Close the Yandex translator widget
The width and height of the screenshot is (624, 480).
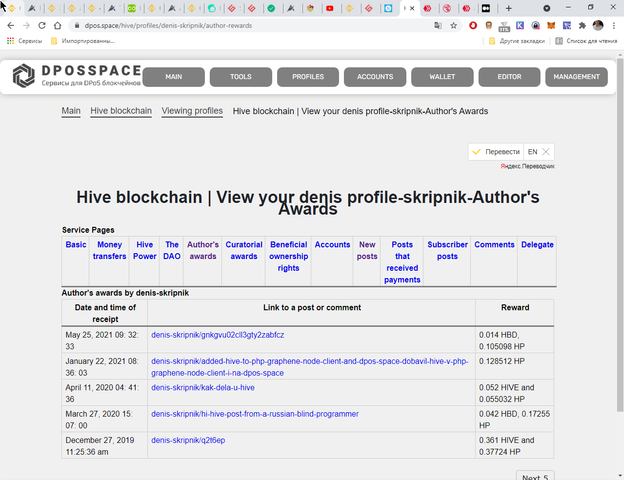point(546,152)
